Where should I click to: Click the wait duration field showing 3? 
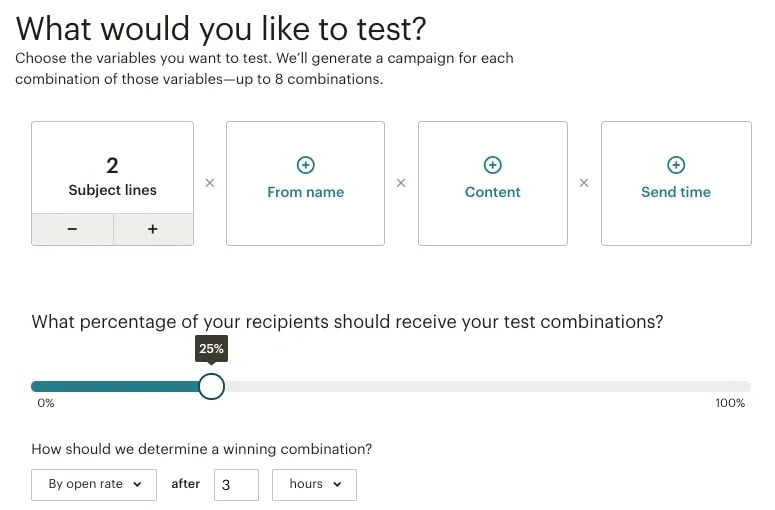coord(236,485)
